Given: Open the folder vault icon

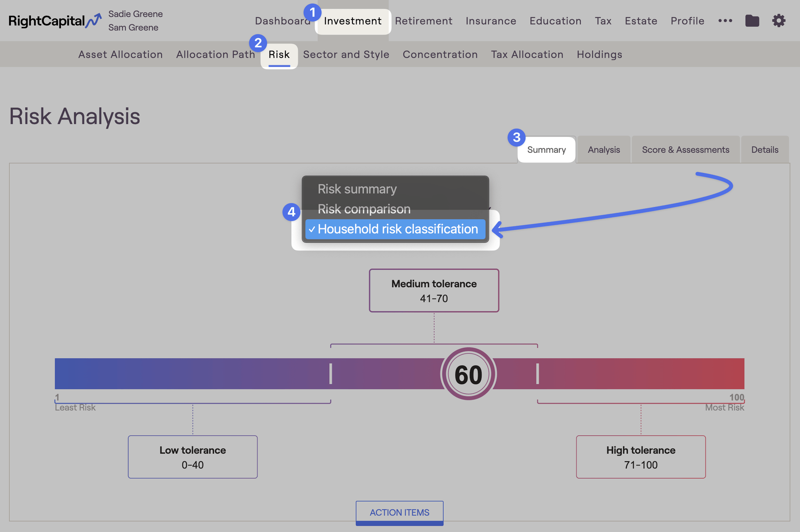Looking at the screenshot, I should coord(752,21).
